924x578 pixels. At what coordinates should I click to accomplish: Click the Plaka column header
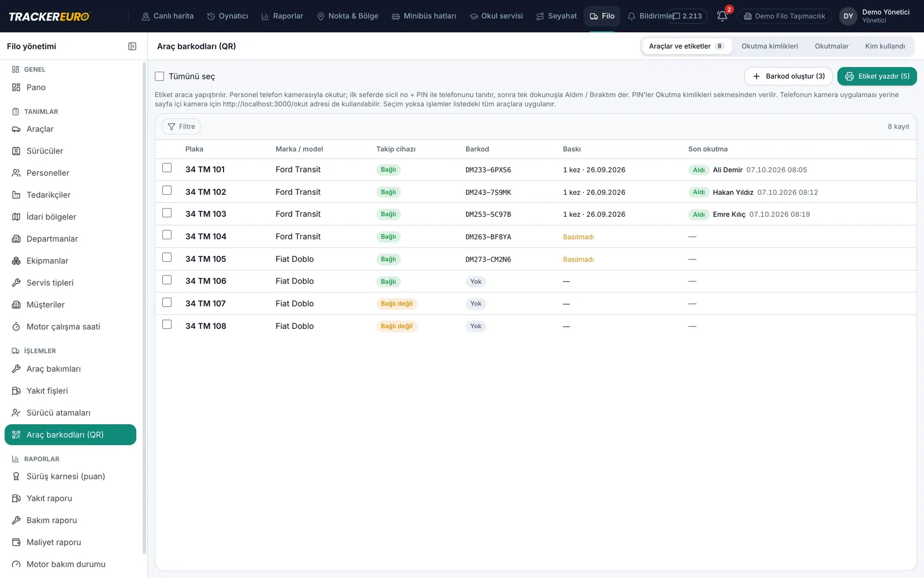click(194, 149)
